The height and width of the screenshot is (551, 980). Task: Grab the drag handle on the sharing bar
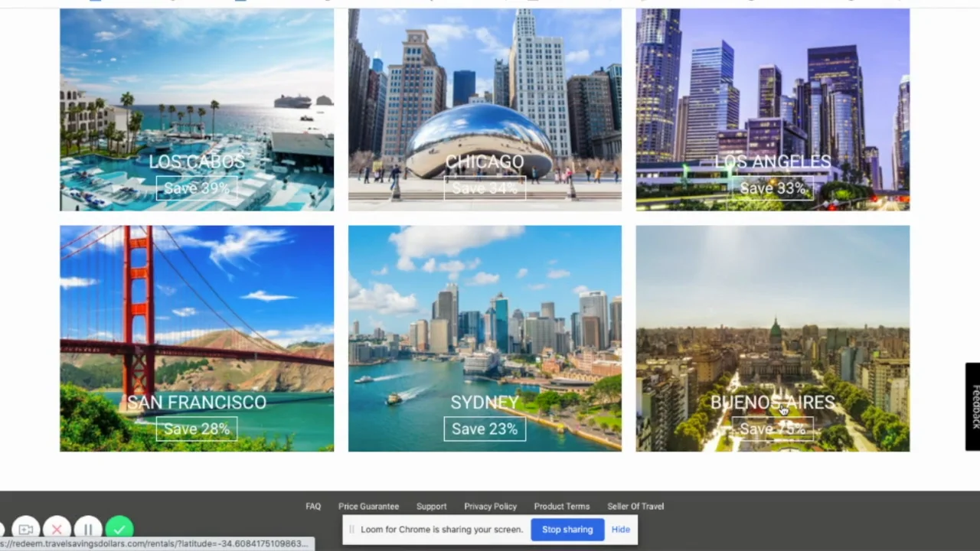click(x=352, y=530)
